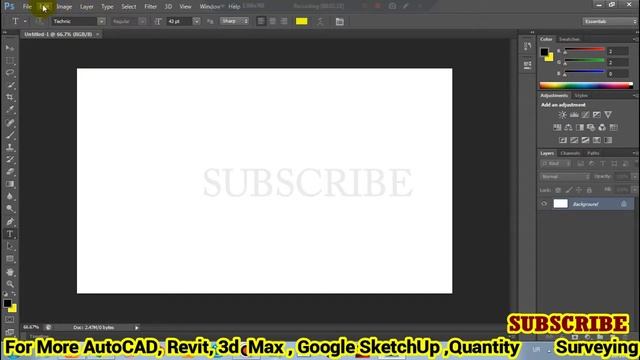
Task: Toggle lock position
Action: 579,190
